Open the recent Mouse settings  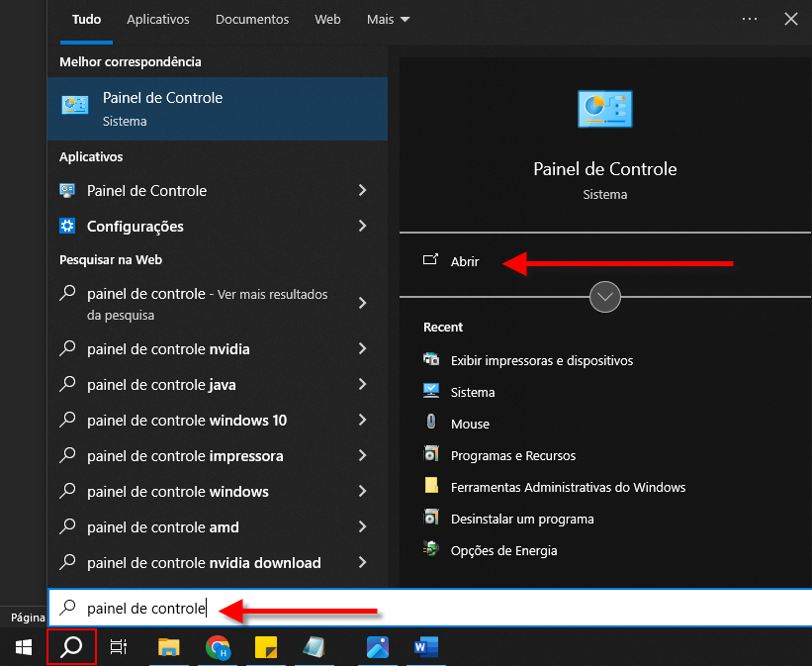pos(470,424)
